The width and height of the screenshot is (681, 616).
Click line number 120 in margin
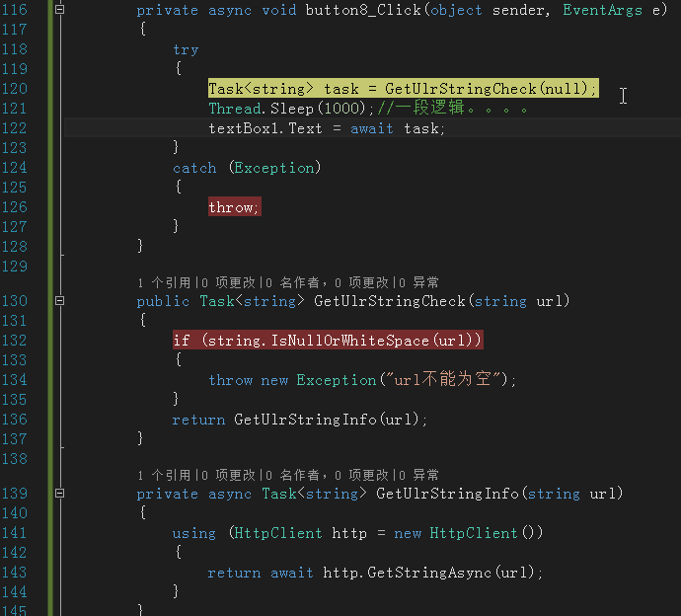click(x=15, y=89)
